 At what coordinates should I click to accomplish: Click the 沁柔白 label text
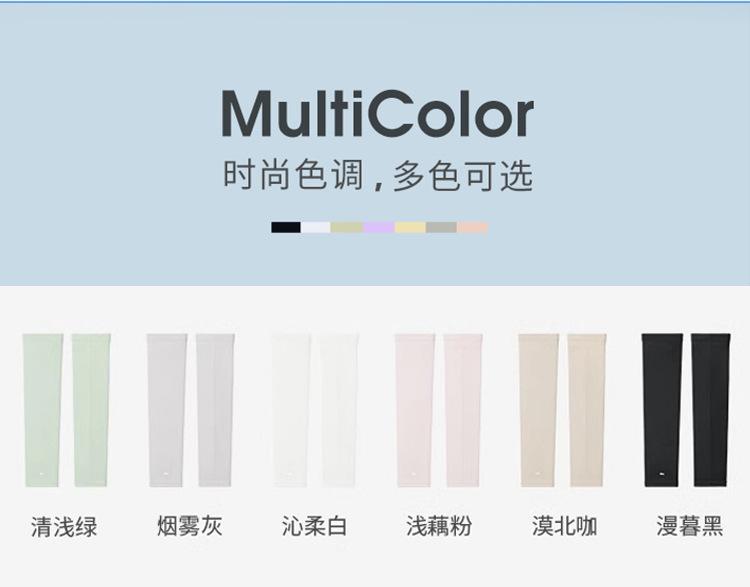(314, 526)
